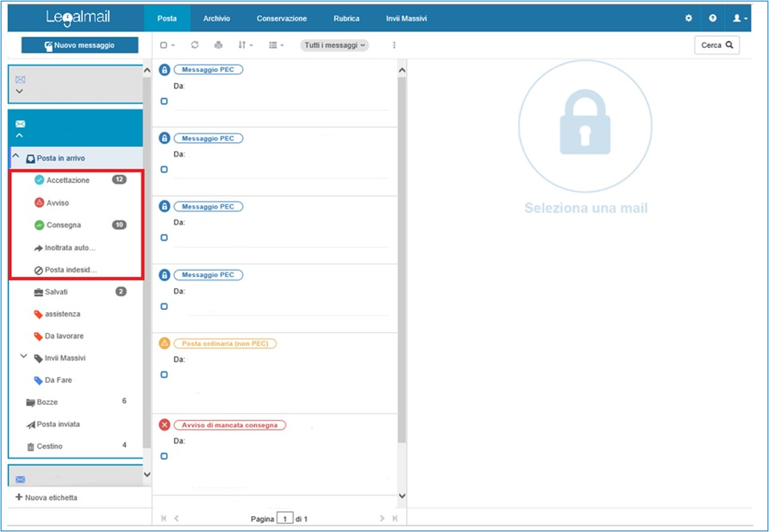
Task: Click the print icon in toolbar
Action: pyautogui.click(x=218, y=46)
